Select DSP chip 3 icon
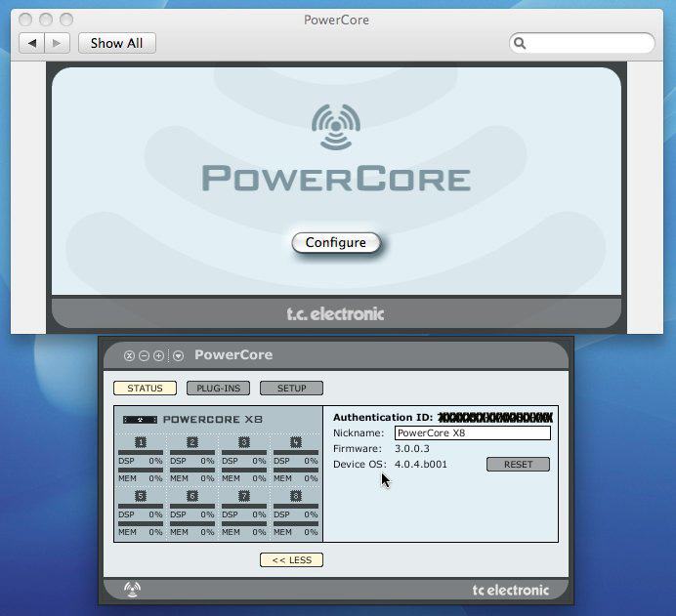The image size is (676, 616). pyautogui.click(x=244, y=442)
